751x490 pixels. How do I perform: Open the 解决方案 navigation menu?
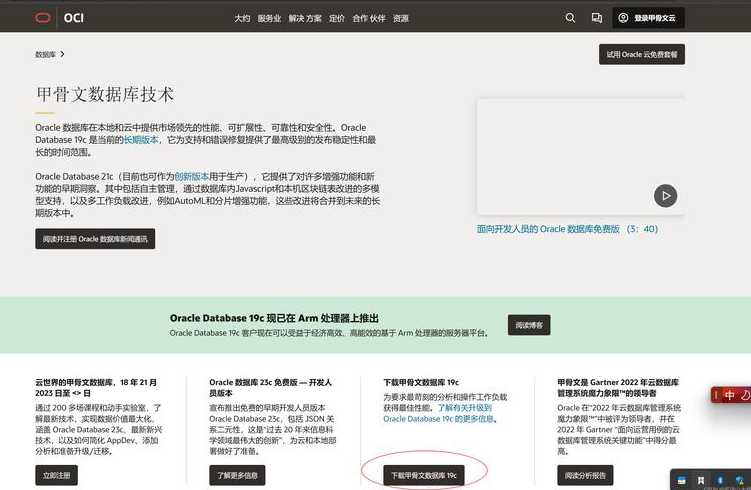(x=305, y=18)
